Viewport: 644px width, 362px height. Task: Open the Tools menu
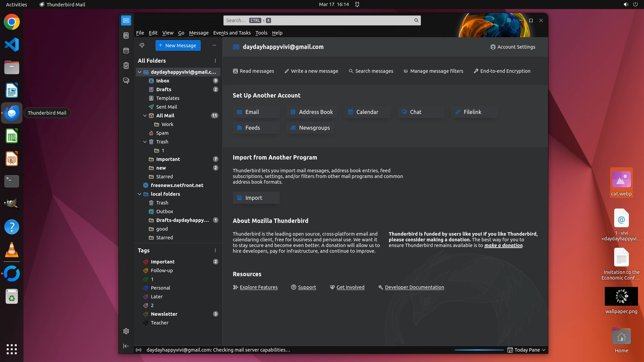(261, 33)
